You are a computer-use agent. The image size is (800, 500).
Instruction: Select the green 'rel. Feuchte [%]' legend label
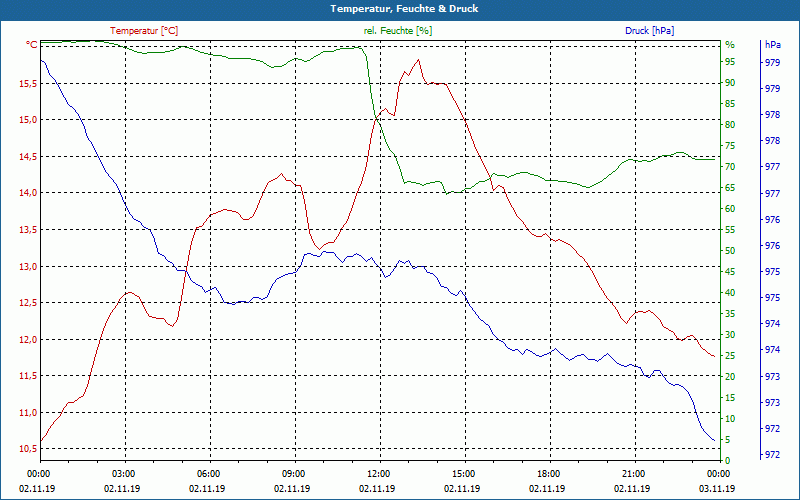(397, 31)
